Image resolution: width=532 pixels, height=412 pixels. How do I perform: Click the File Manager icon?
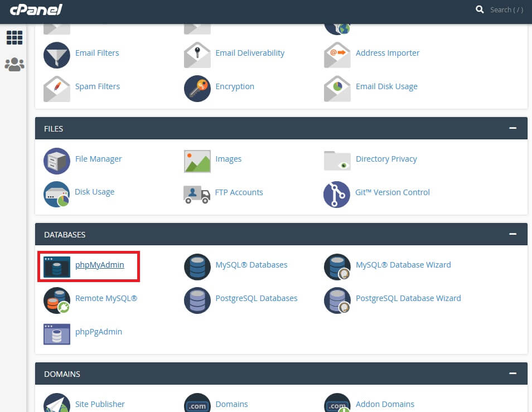pyautogui.click(x=57, y=161)
